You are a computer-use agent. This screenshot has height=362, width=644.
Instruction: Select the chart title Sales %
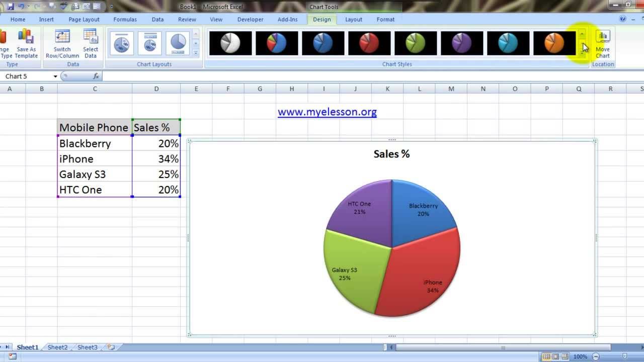tap(391, 154)
